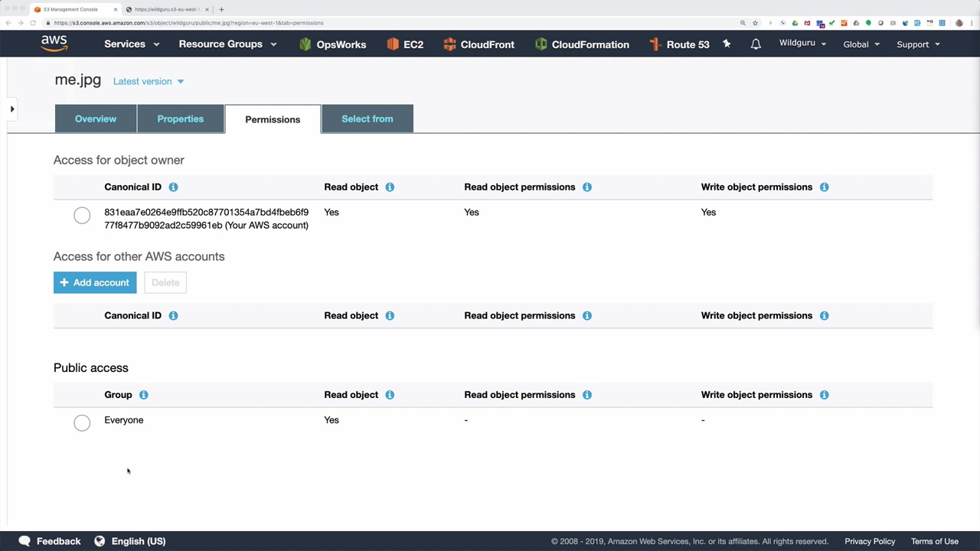Select the object owner account radio button

click(82, 215)
